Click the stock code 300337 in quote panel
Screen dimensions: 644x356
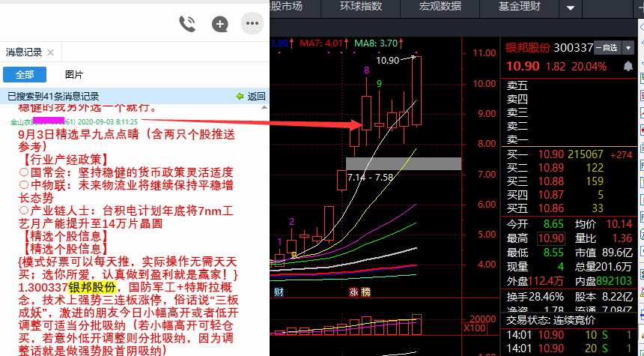[574, 48]
